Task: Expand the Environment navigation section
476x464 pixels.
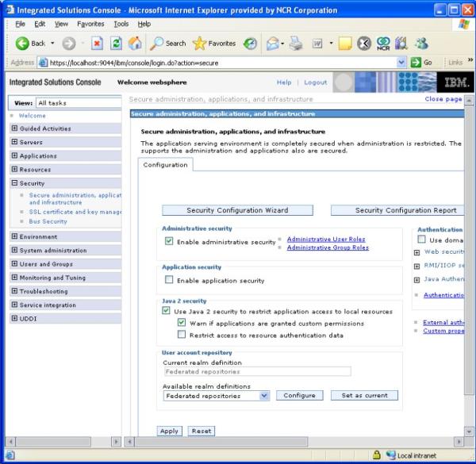Action: point(14,236)
